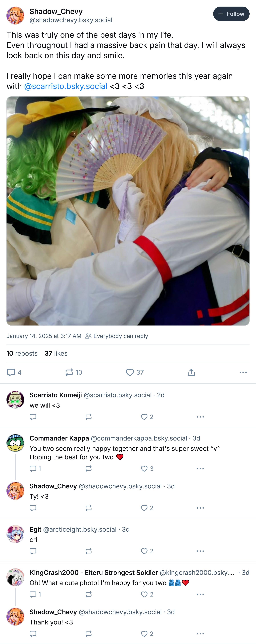Screen dimensions: 256x644
Task: View the cosplay photo with purple fan
Action: [x=128, y=211]
